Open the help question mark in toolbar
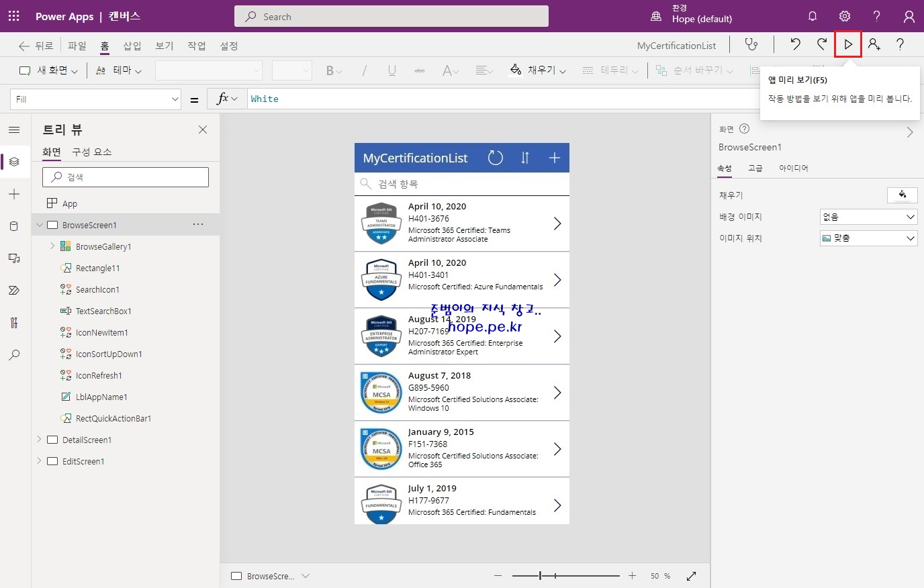The height and width of the screenshot is (588, 924). (900, 45)
